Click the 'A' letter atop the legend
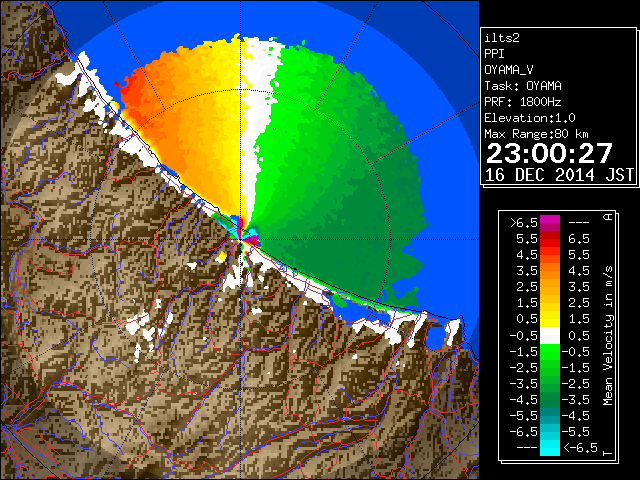 (x=608, y=217)
